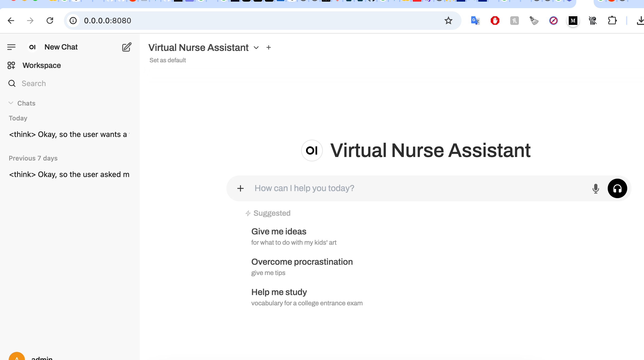The image size is (644, 360).
Task: Collapse the sidebar with the hamburger icon
Action: 11,47
